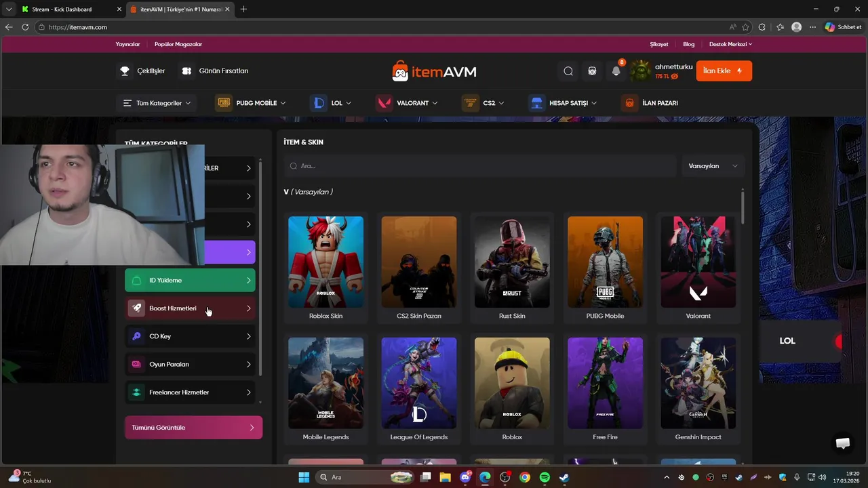The image size is (868, 488).
Task: Reload the browser page
Action: tap(25, 27)
